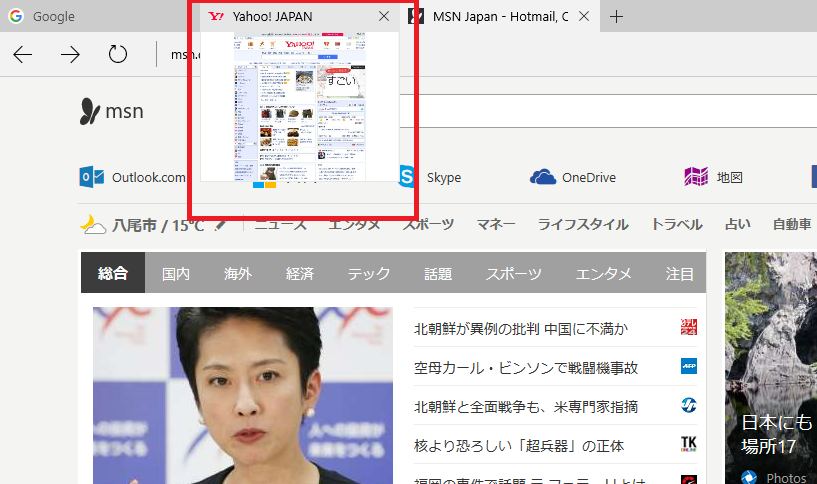Select the エンタメ news tab
This screenshot has height=484, width=817.
tap(603, 273)
